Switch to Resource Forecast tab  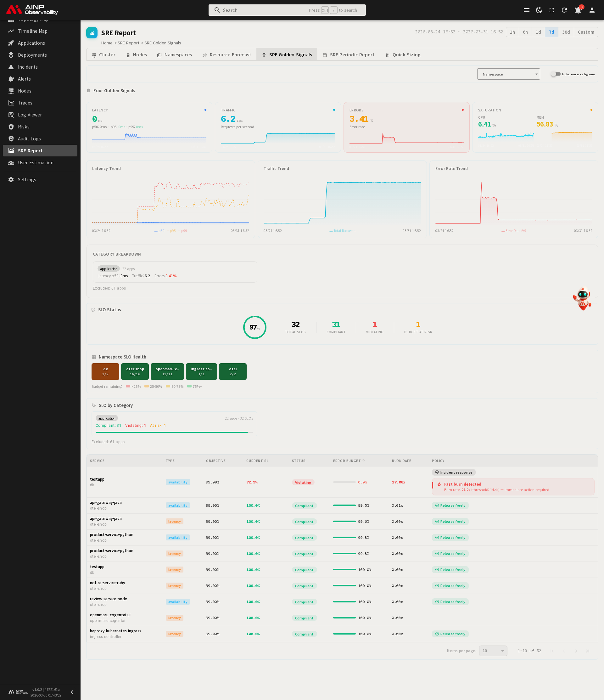[x=227, y=55]
